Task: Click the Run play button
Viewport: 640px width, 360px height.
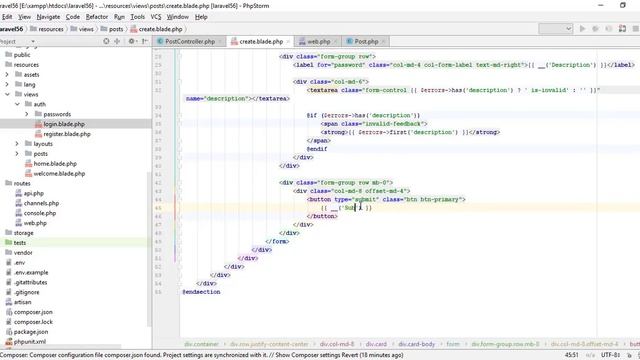Action: pyautogui.click(x=582, y=29)
